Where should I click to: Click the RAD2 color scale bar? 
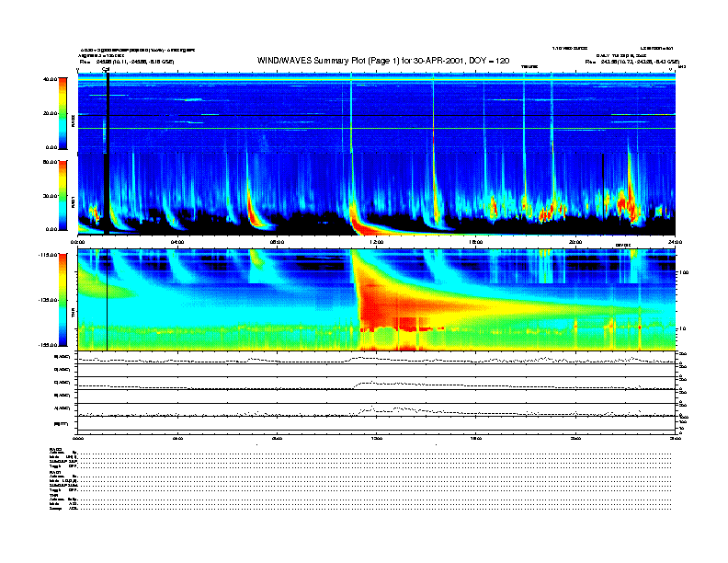coord(63,113)
